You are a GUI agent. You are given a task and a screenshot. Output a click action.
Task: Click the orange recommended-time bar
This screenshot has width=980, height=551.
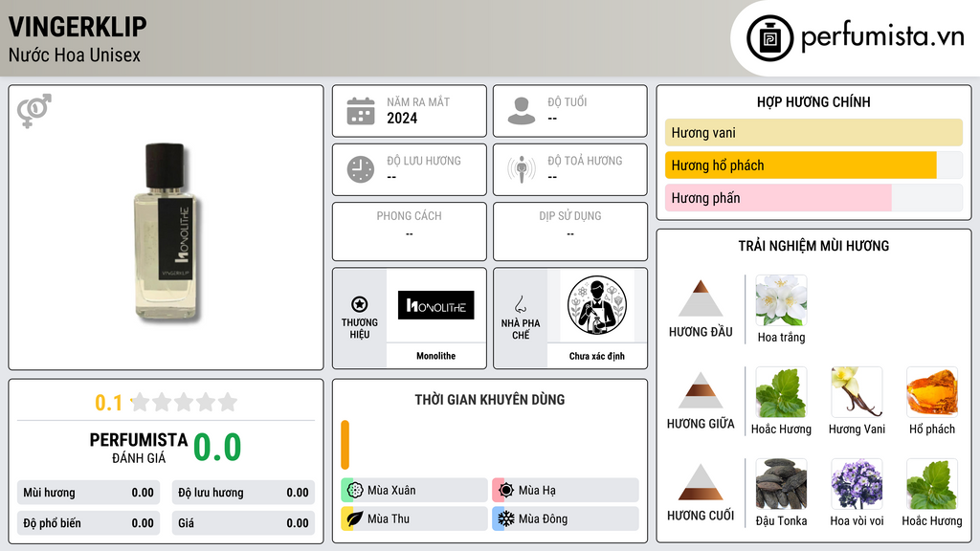[x=345, y=445]
